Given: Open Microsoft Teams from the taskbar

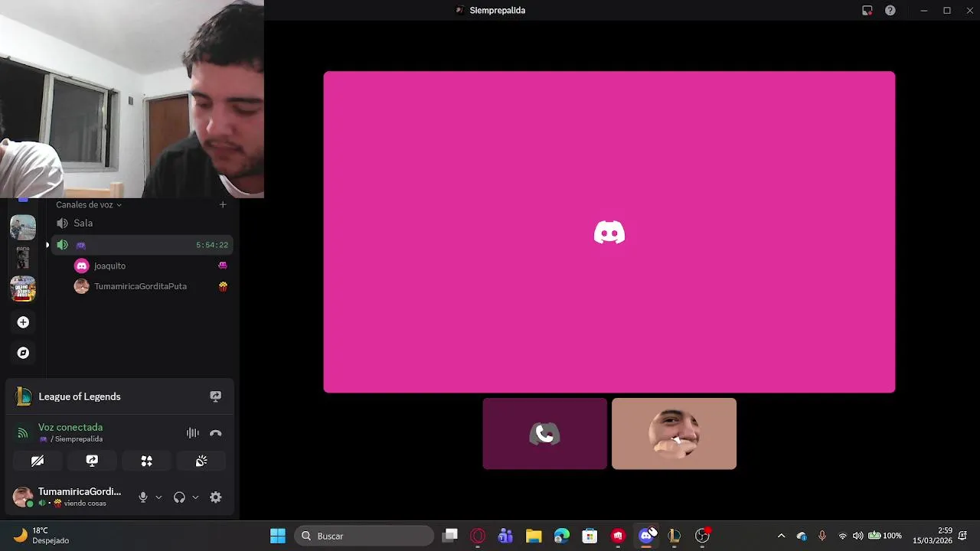Looking at the screenshot, I should pyautogui.click(x=505, y=536).
